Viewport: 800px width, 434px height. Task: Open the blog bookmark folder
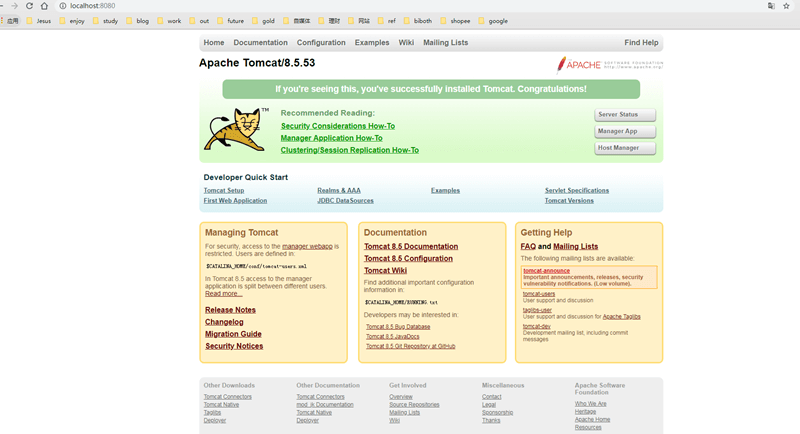click(138, 21)
